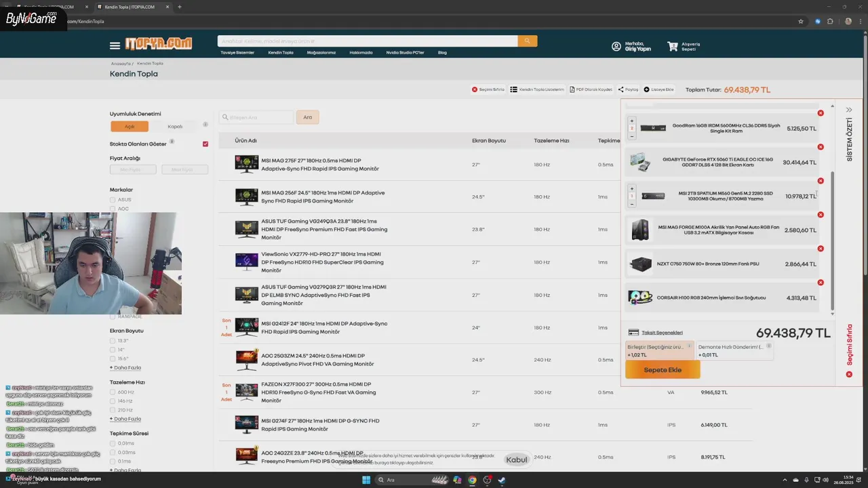Click the orange search magnifier button
This screenshot has width=868, height=488.
pyautogui.click(x=528, y=41)
